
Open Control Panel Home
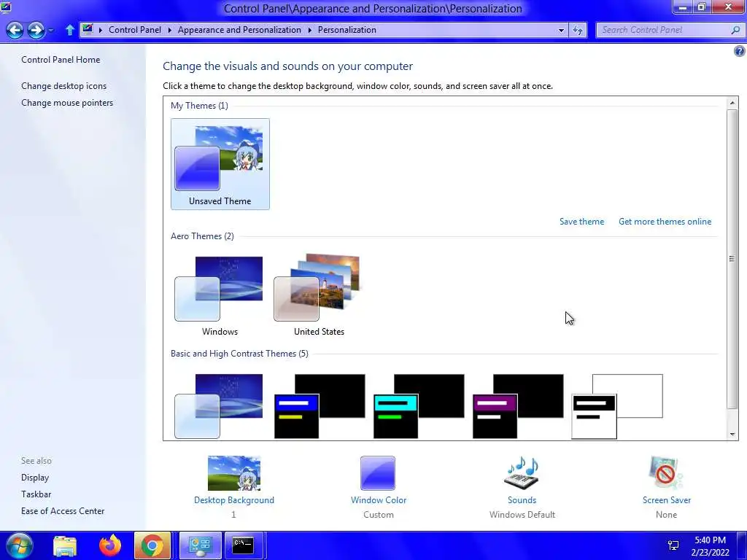[61, 60]
